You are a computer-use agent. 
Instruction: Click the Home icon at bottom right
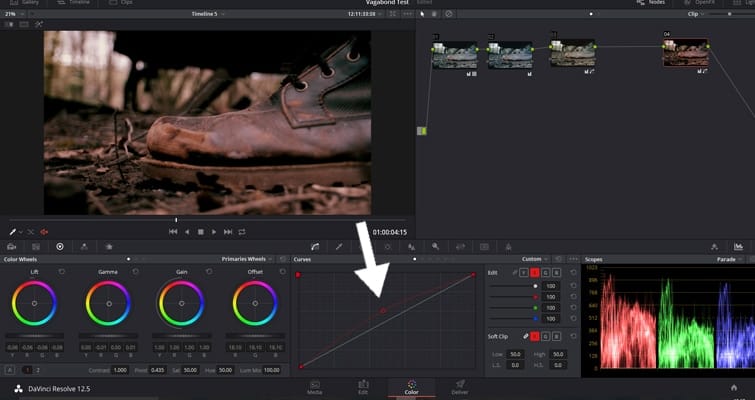pyautogui.click(x=734, y=387)
